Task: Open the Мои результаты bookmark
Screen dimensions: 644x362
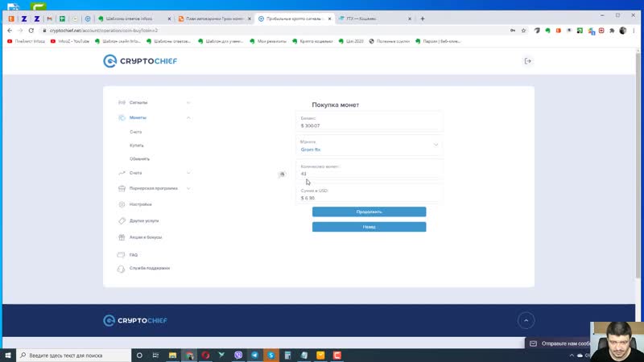Action: 268,42
